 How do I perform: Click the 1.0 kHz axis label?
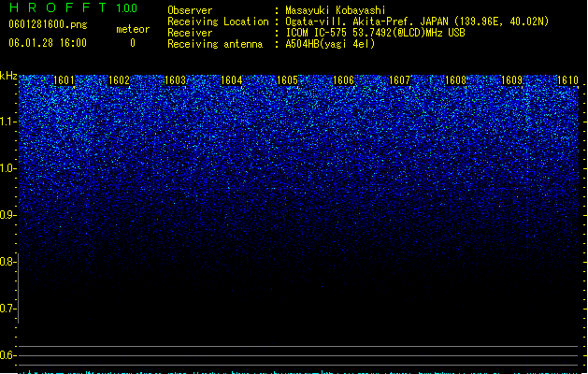pos(7,168)
